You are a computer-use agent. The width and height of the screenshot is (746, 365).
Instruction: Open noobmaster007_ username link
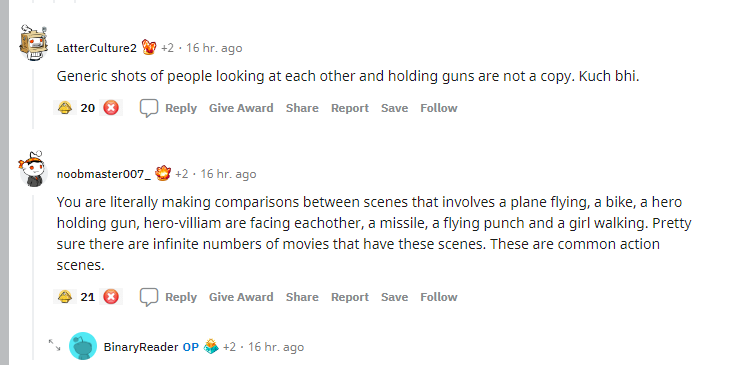[x=104, y=174]
